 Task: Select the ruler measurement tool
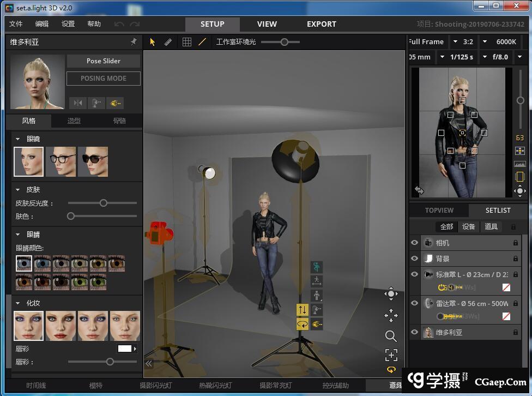tap(168, 42)
